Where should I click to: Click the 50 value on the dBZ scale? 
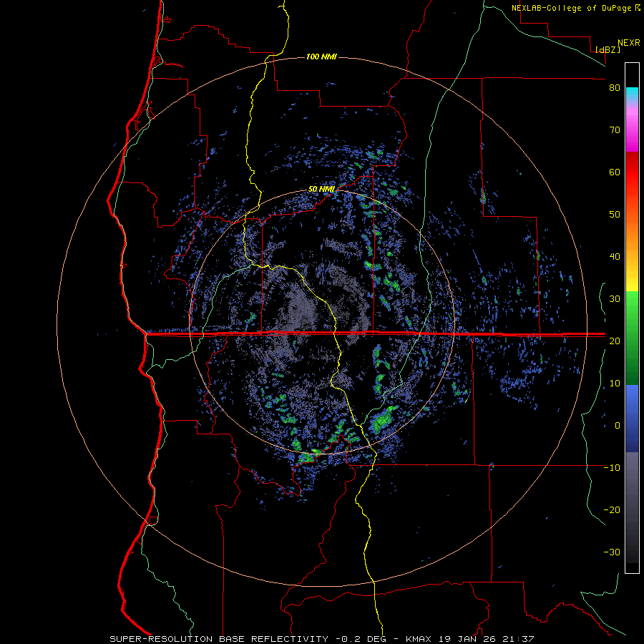coord(615,215)
